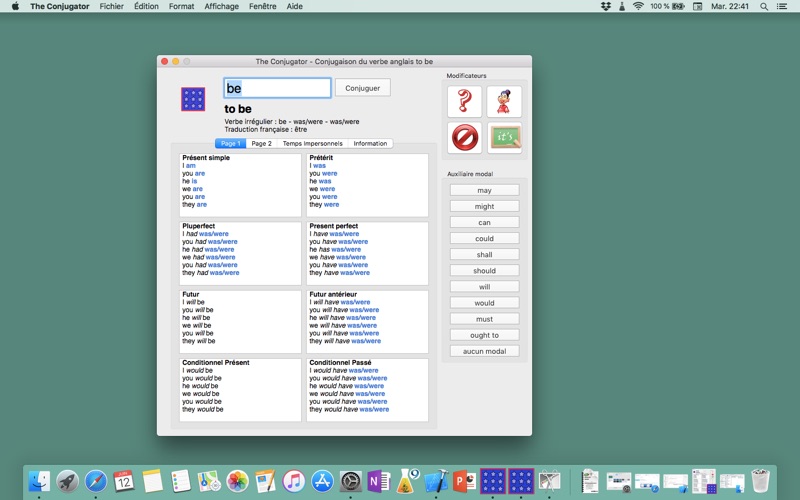Click the "Verbe irrégulier : be - was/were" line

[x=292, y=121]
